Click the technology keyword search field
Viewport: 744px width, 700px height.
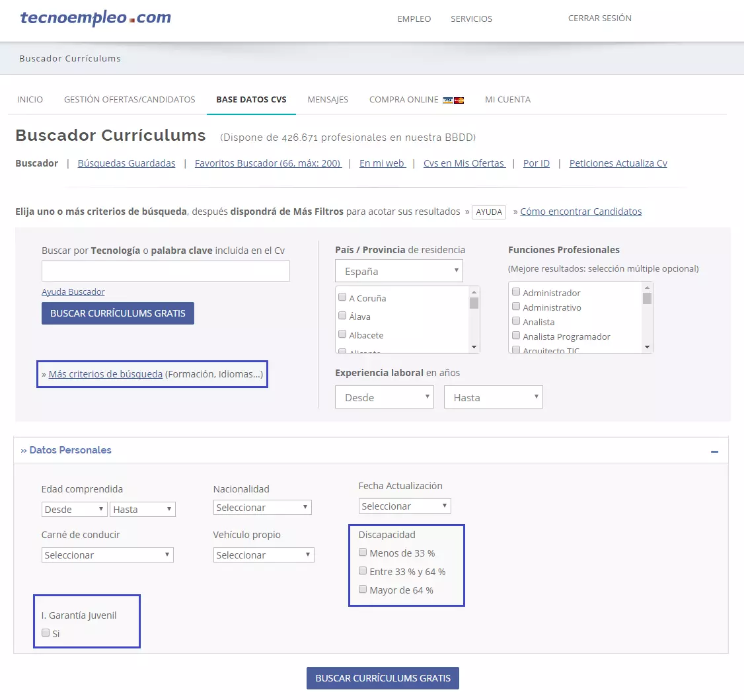[165, 271]
